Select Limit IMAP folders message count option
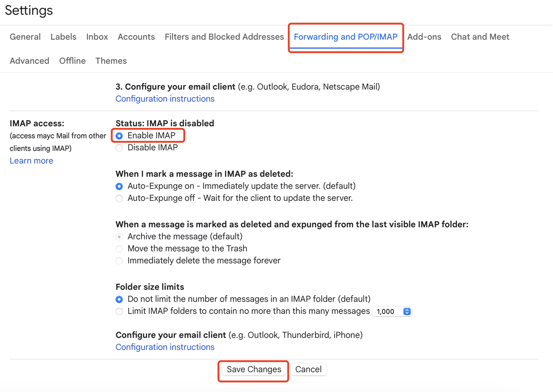 pos(119,311)
